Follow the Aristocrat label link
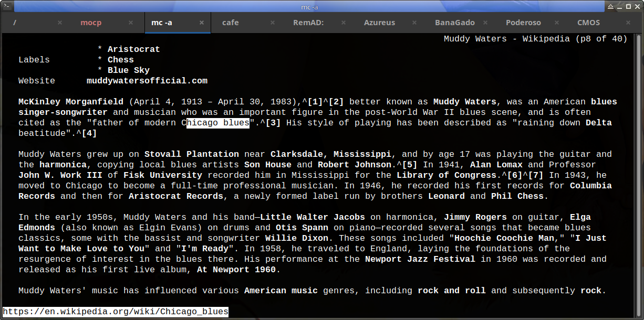 point(134,49)
